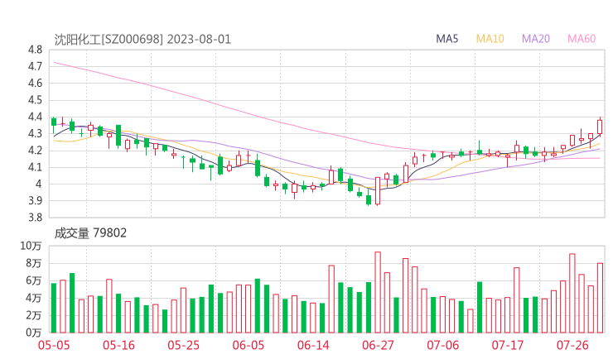Click the 4.5 price axis label
Image resolution: width=613 pixels, height=364 pixels.
35,100
